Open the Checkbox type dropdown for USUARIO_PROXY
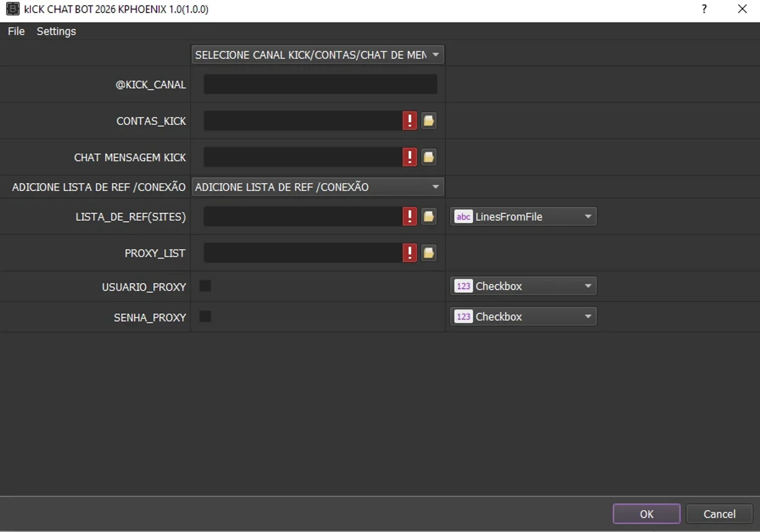The height and width of the screenshot is (532, 760). point(523,286)
